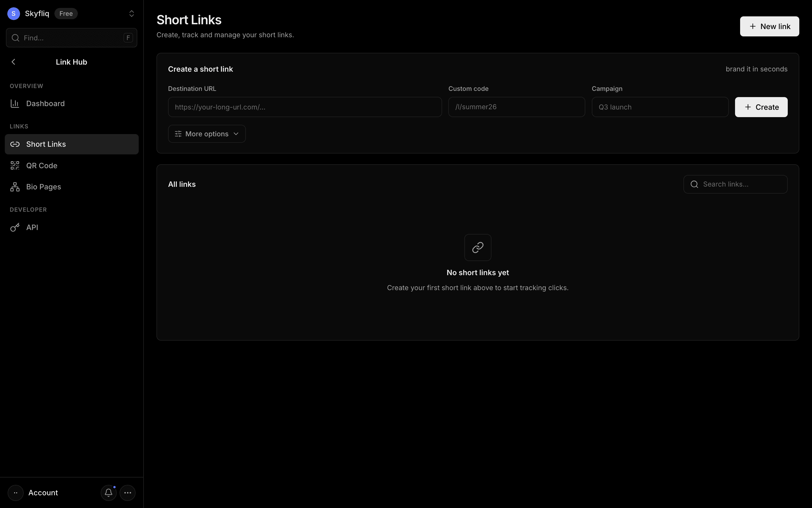Viewport: 812px width, 508px height.
Task: Click the API key icon
Action: pyautogui.click(x=15, y=227)
